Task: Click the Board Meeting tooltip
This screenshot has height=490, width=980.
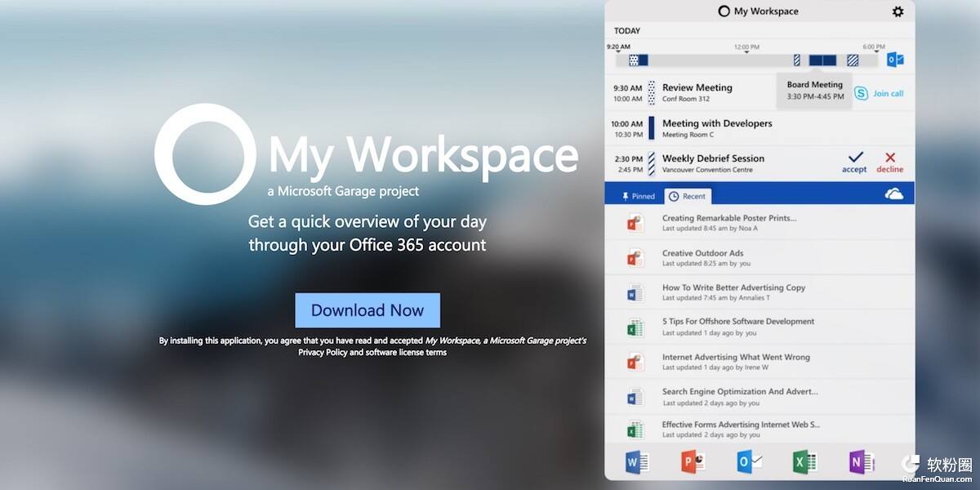Action: tap(815, 90)
